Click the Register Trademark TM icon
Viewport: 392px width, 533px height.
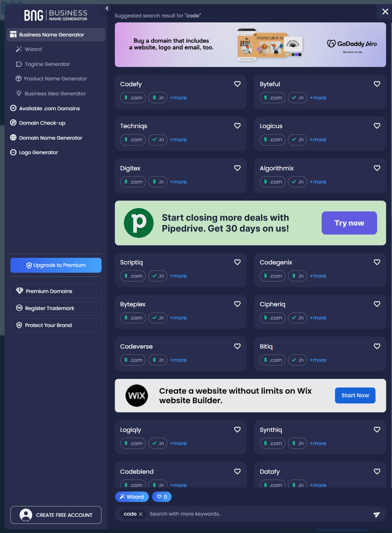click(19, 308)
